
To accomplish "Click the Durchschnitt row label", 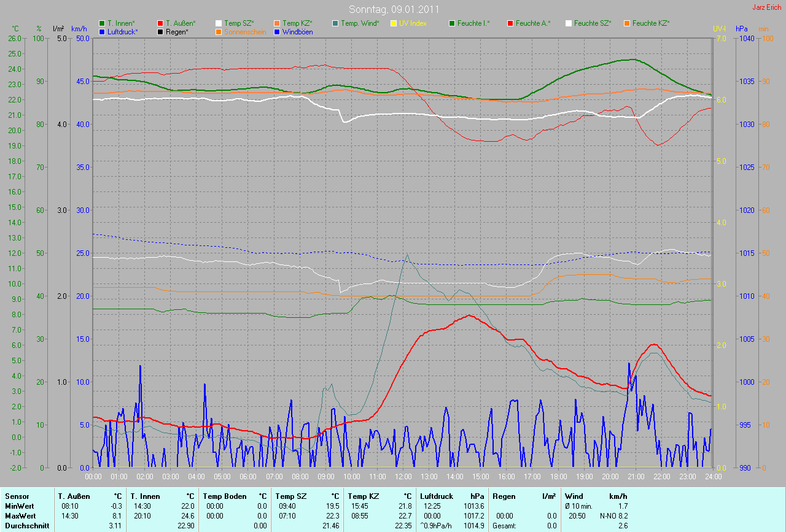I will 27,526.
